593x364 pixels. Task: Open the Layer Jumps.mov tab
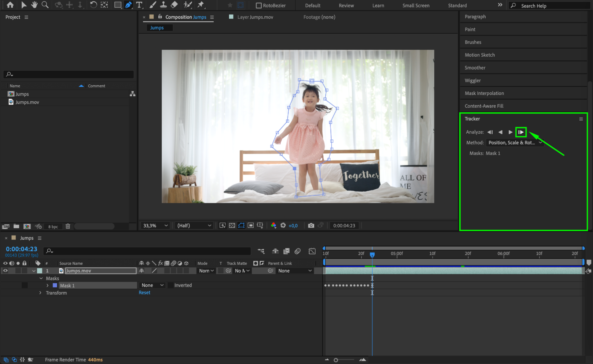point(255,17)
